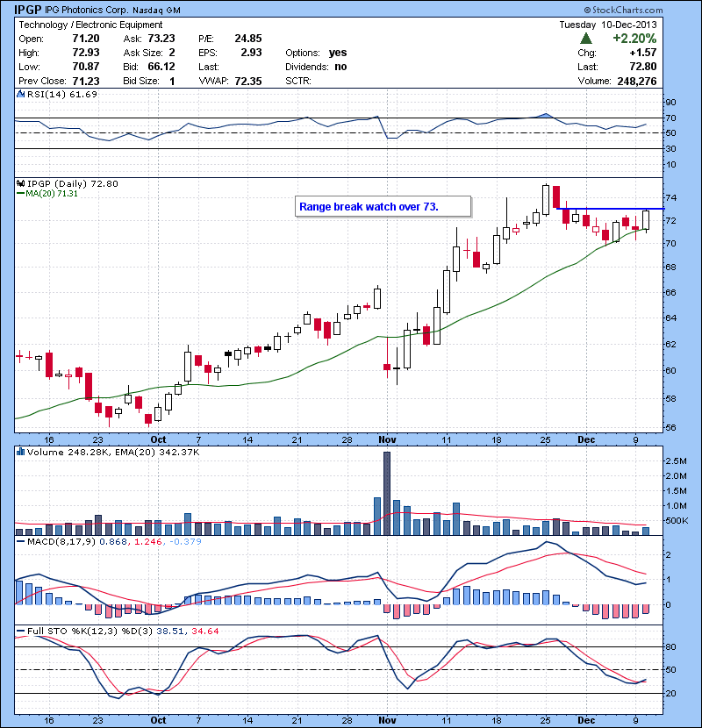This screenshot has width=702, height=728.
Task: Click the Bid price 66.12
Action: (161, 67)
